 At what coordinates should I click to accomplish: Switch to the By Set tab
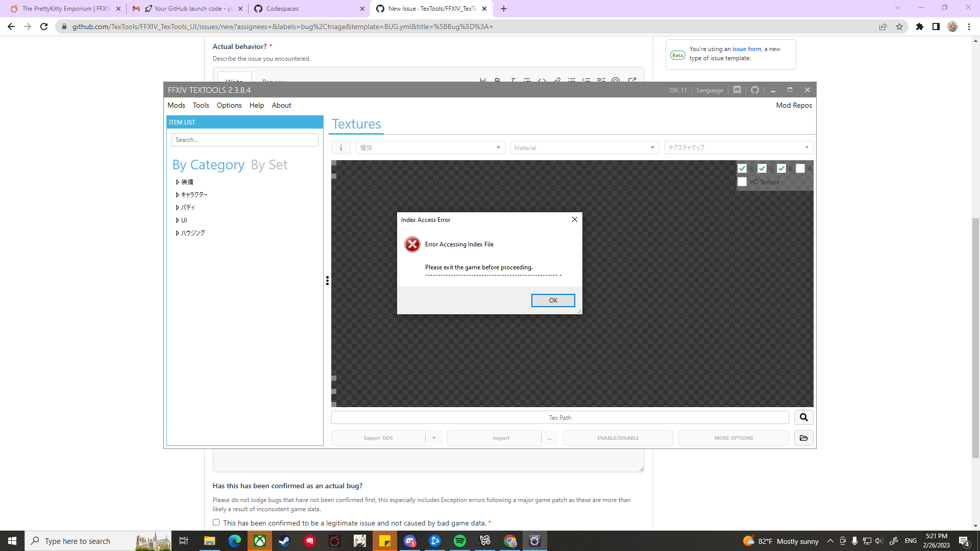[269, 164]
